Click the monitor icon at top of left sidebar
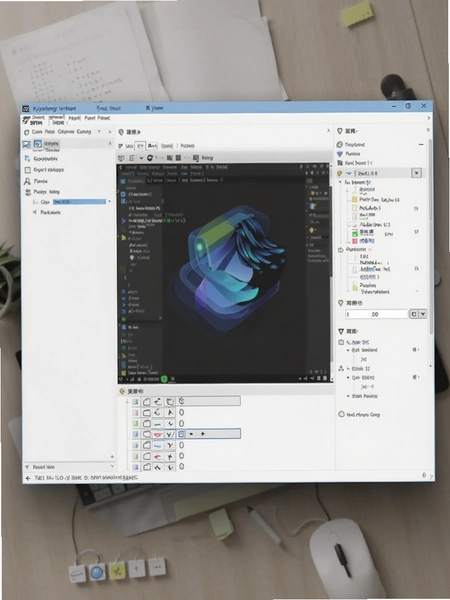The width and height of the screenshot is (450, 600). (26, 144)
